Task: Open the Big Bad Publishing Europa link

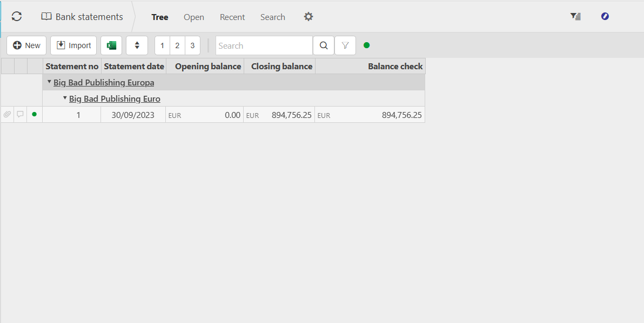Action: (104, 83)
